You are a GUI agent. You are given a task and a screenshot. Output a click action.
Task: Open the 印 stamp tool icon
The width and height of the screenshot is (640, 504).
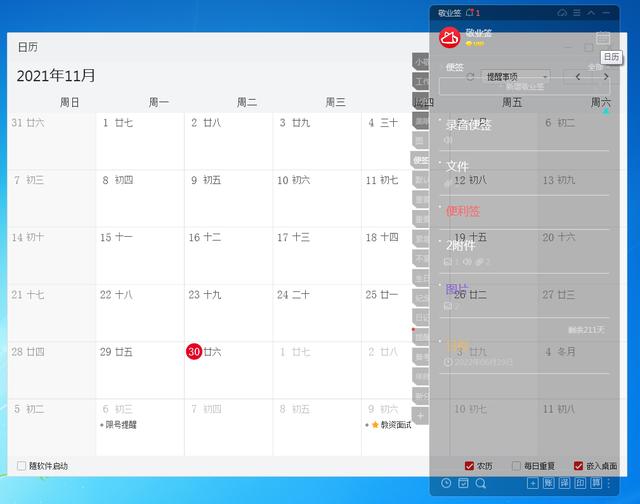click(580, 483)
